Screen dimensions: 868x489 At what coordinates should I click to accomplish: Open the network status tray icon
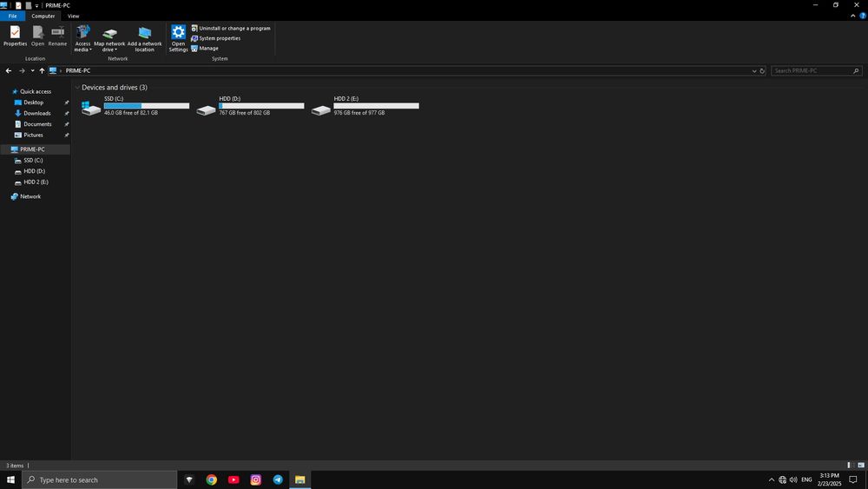click(782, 479)
